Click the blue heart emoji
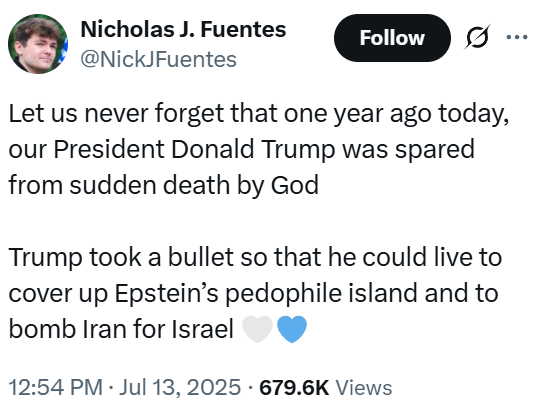 point(292,329)
